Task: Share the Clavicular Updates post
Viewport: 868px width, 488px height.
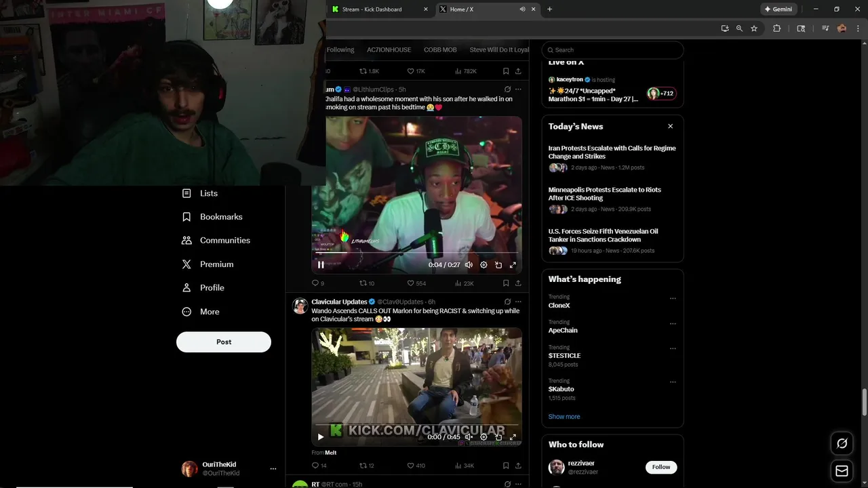Action: pos(518,466)
